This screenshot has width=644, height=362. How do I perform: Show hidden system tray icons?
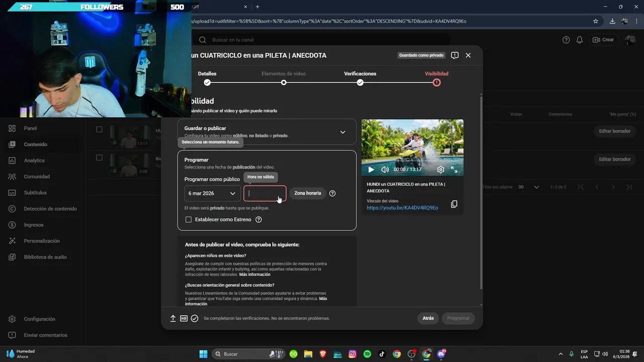tap(560, 354)
